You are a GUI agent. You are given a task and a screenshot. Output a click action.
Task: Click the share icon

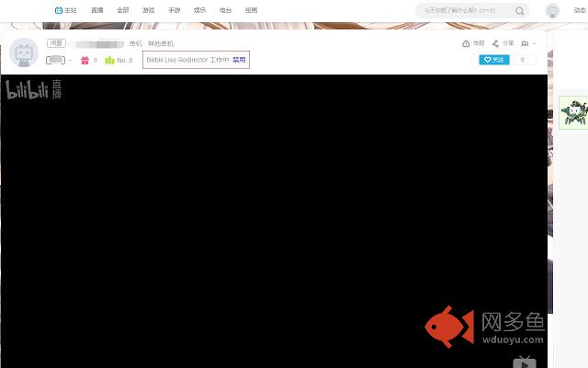(x=495, y=43)
